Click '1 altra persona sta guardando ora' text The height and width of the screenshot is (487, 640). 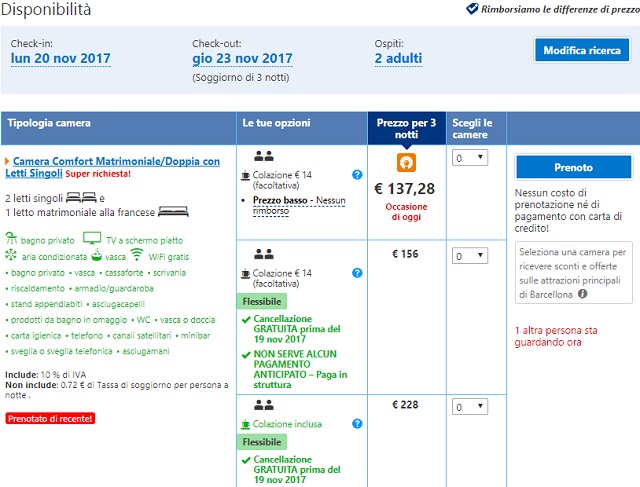point(556,336)
